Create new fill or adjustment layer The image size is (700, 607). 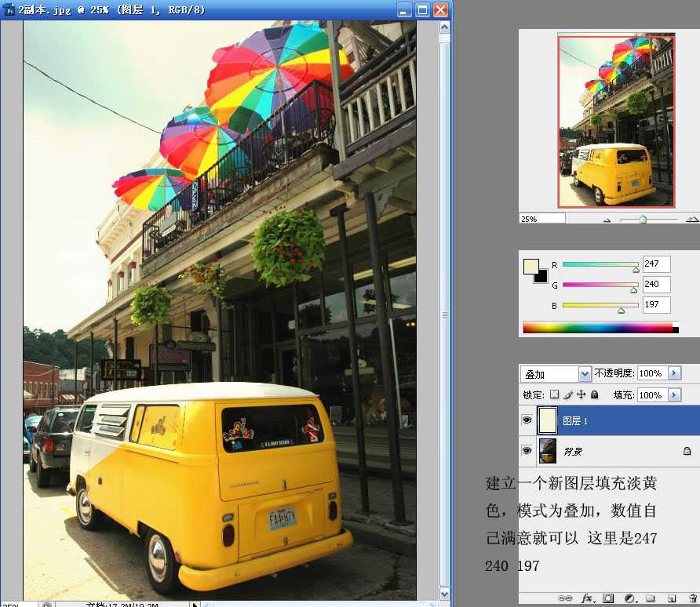tap(630, 598)
